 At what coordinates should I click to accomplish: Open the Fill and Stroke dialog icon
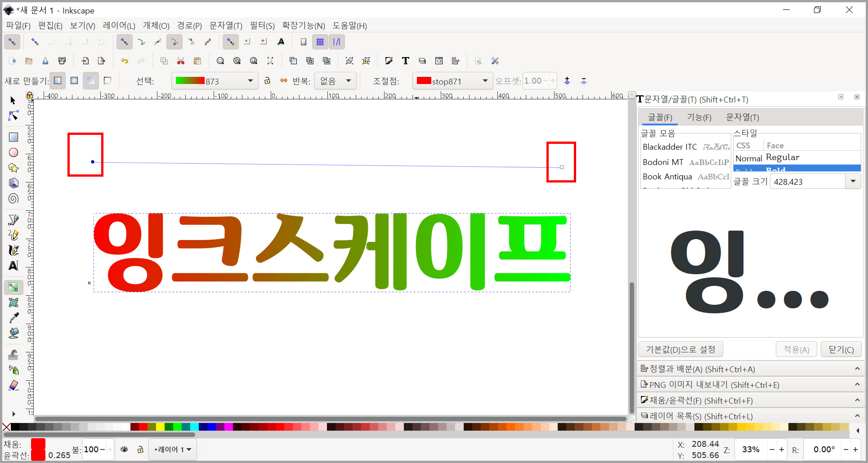click(389, 61)
